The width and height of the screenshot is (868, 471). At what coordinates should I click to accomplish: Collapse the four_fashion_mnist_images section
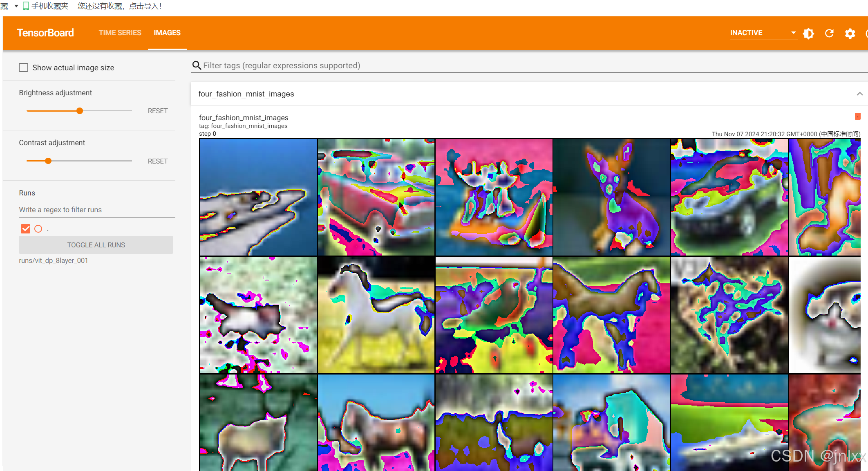point(859,94)
